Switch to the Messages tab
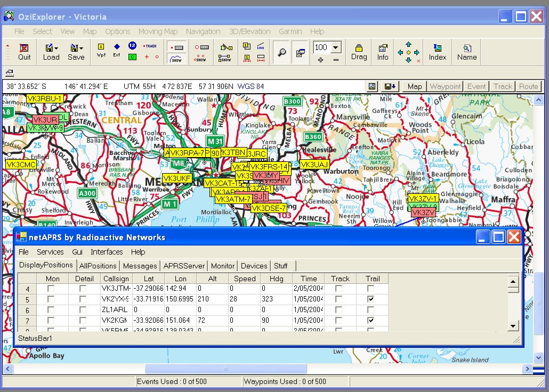The width and height of the screenshot is (549, 392). pos(140,266)
